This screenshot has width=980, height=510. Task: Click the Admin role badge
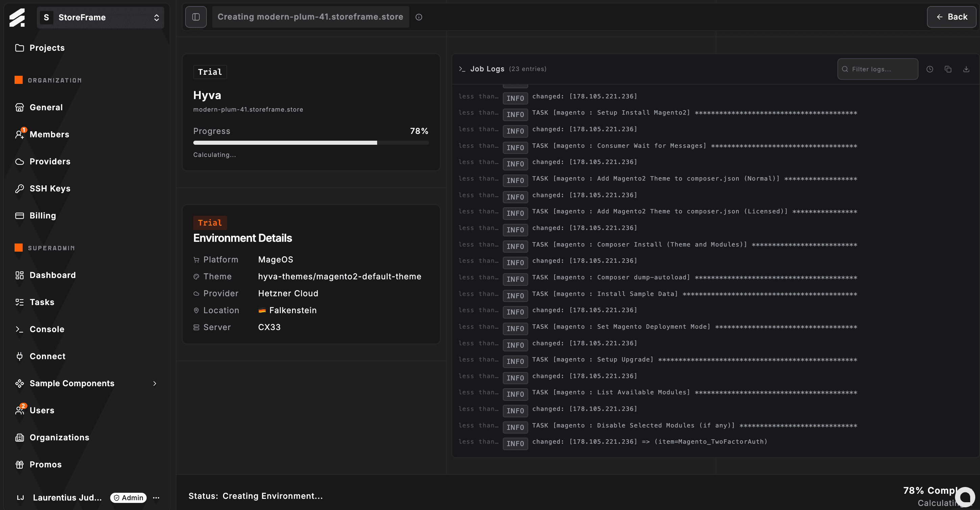pos(129,497)
